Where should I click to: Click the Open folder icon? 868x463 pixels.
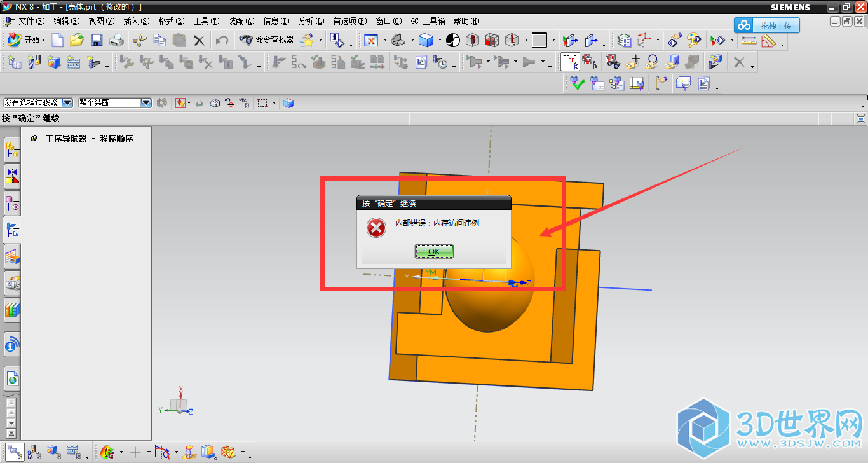coord(77,40)
